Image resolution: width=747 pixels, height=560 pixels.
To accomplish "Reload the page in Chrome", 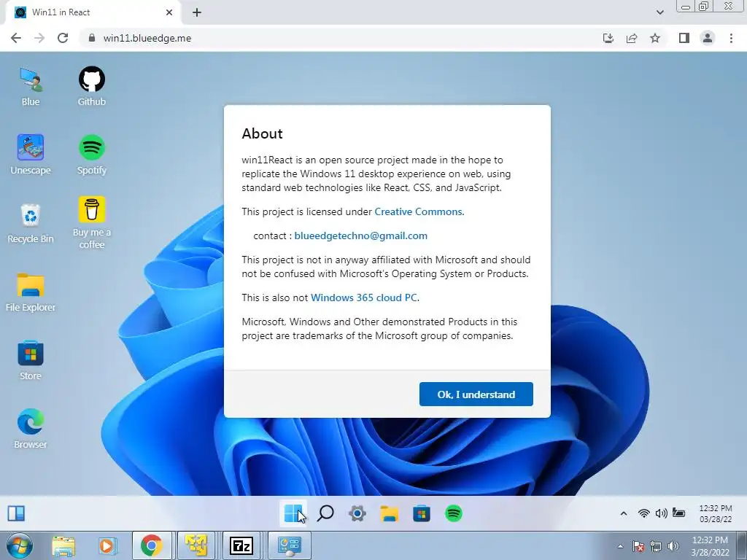I will [63, 38].
